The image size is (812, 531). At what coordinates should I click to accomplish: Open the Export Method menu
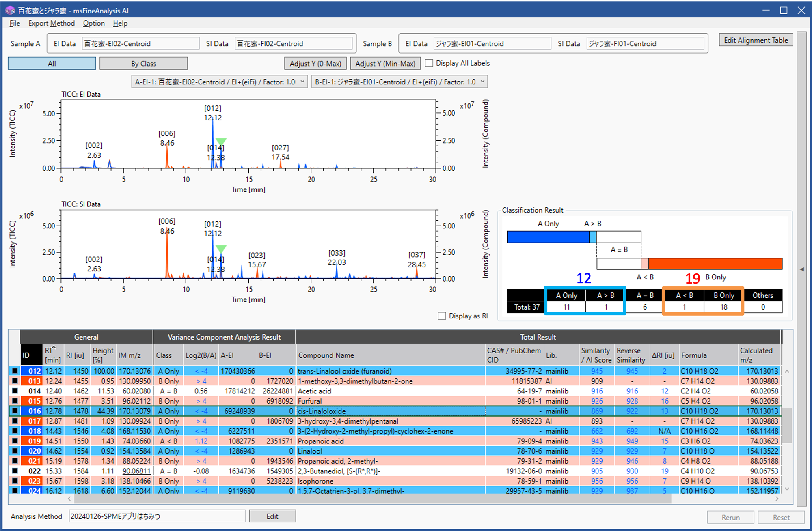[x=51, y=23]
